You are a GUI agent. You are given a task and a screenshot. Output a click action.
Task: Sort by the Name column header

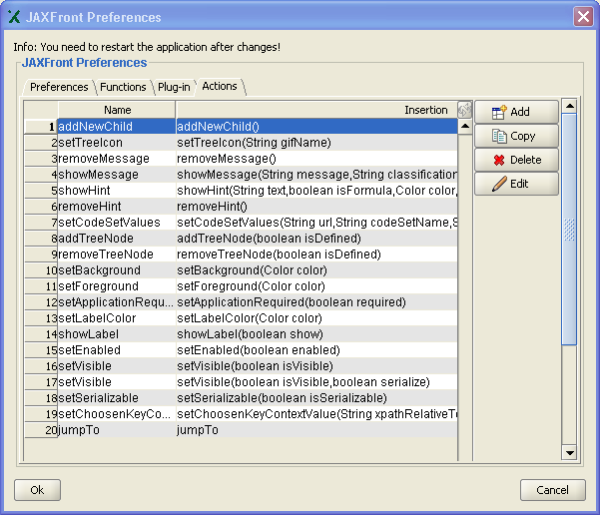point(117,110)
